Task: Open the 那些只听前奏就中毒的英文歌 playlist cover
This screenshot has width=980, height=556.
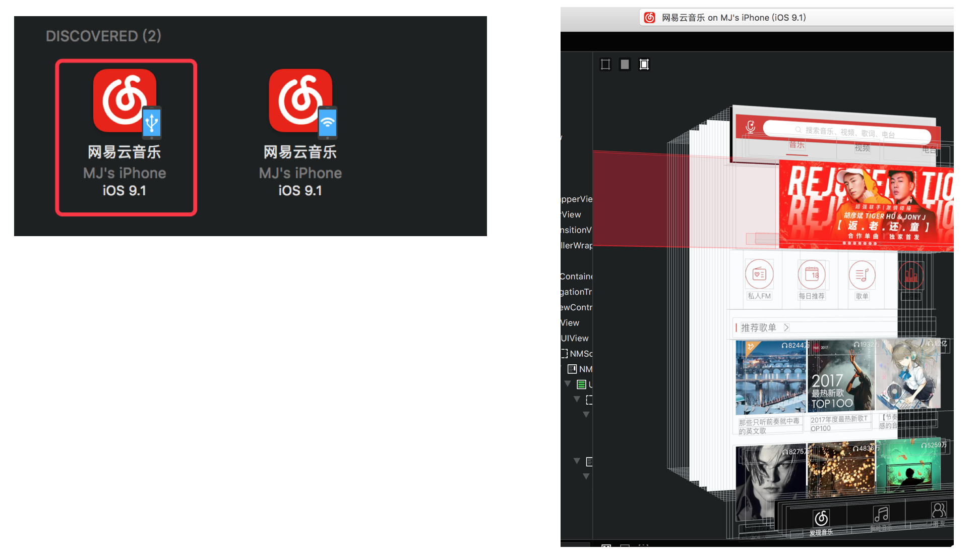Action: (x=771, y=377)
